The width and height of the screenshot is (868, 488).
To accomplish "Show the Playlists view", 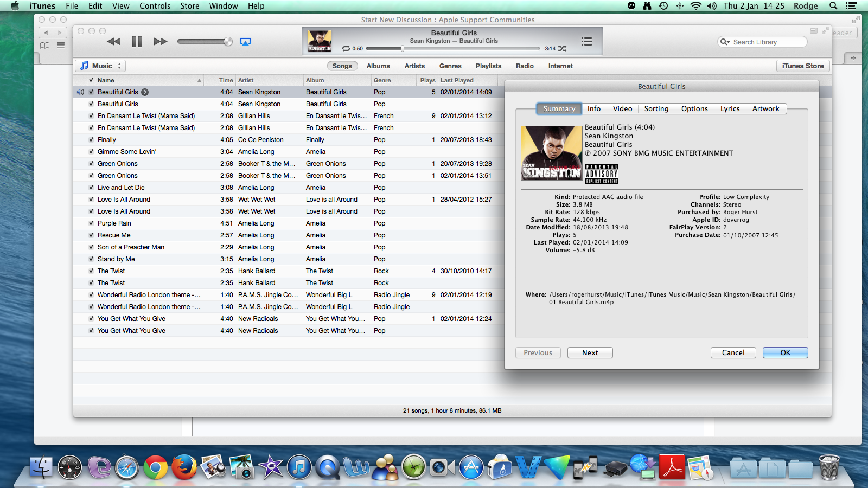I will pyautogui.click(x=488, y=66).
